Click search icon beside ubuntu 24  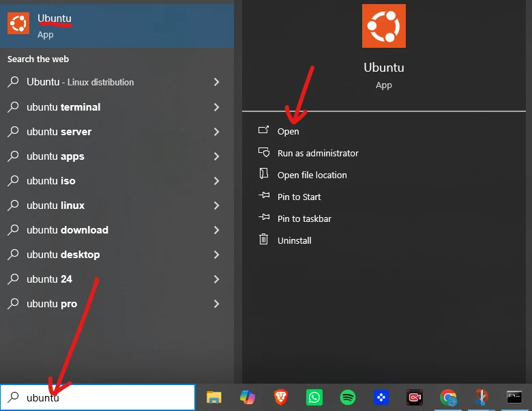tap(13, 279)
